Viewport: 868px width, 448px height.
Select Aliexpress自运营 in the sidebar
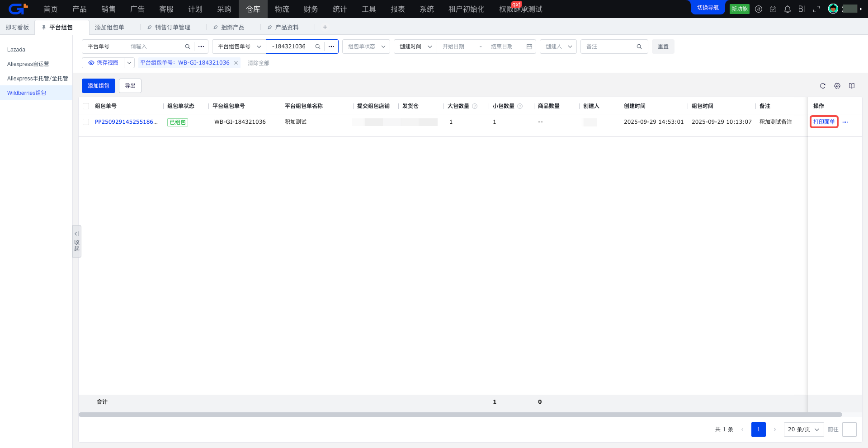[36, 64]
